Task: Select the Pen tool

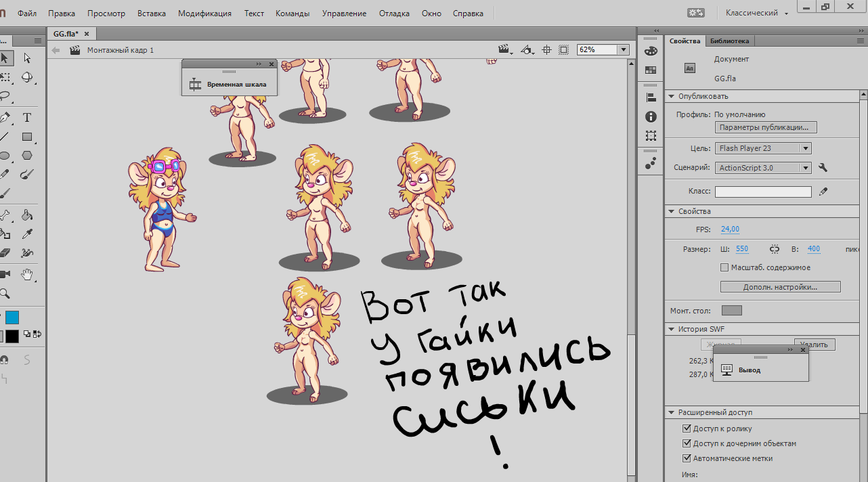Action: (4, 117)
